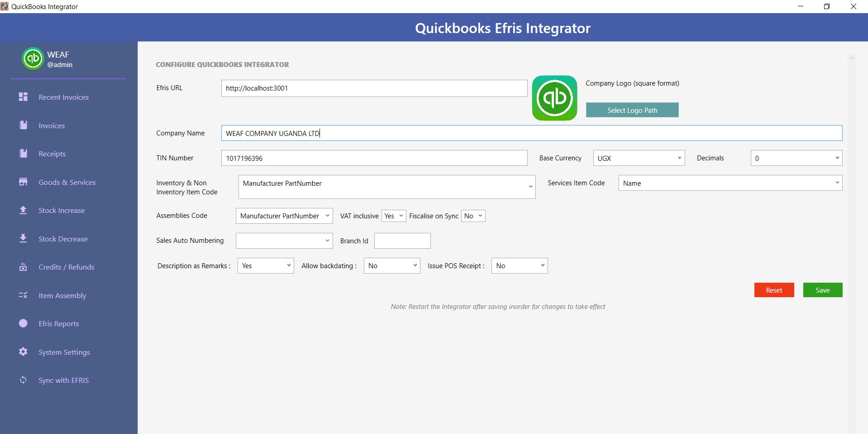
Task: Expand Inventory Item Code combo box
Action: pyautogui.click(x=387, y=187)
